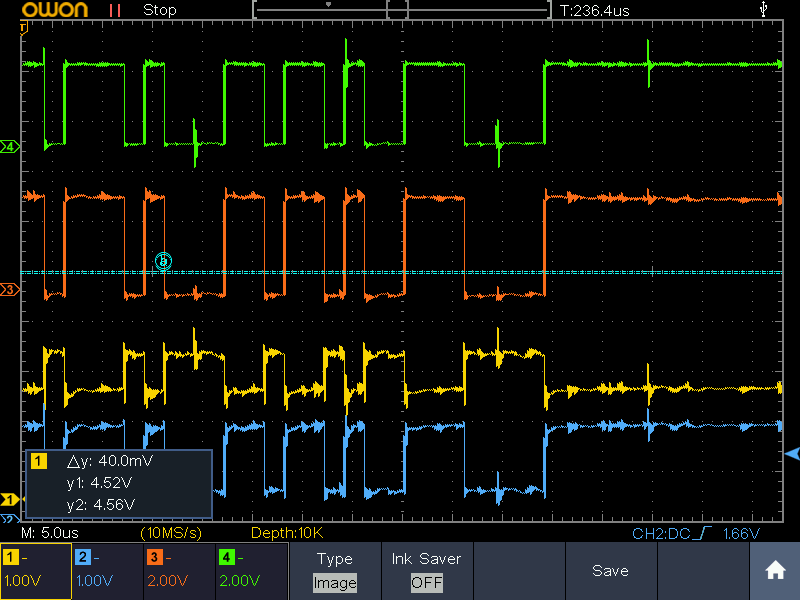Click the blue trigger level arrow
This screenshot has height=600, width=800.
point(792,453)
